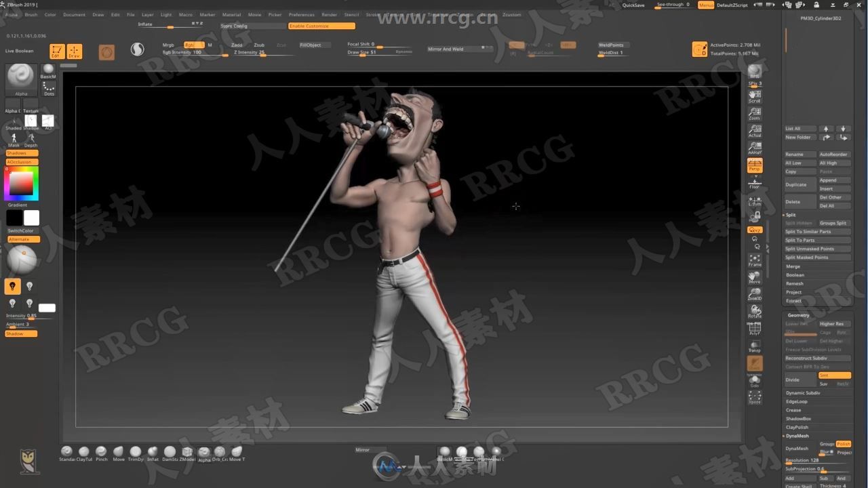Activate the Edit mode button
The width and height of the screenshot is (868, 488).
(x=57, y=52)
